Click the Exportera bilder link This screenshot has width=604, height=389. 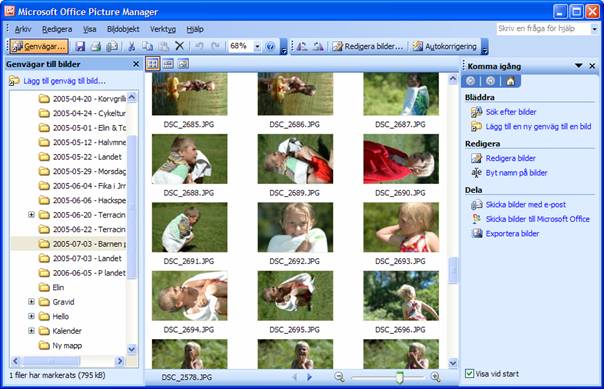[x=512, y=233]
